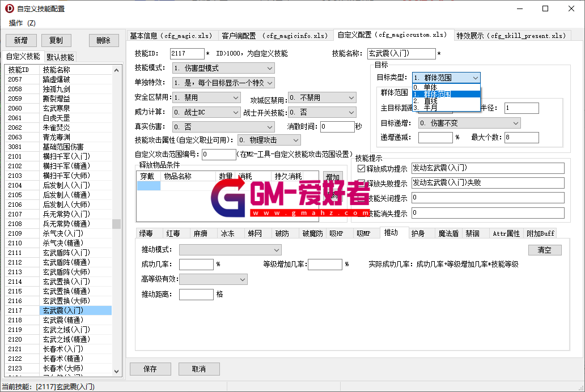Switch to the 破魔防 effect tab
This screenshot has height=392, width=585.
click(313, 233)
